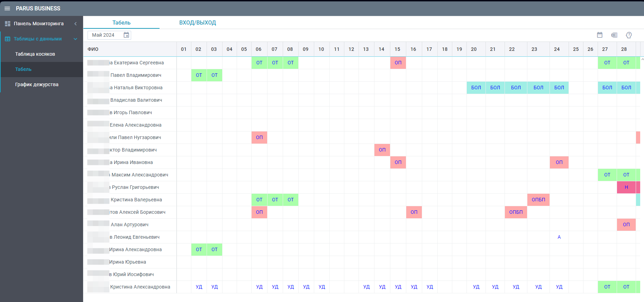Open Панель Мониторинга section
This screenshot has width=644, height=302.
pyautogui.click(x=39, y=24)
